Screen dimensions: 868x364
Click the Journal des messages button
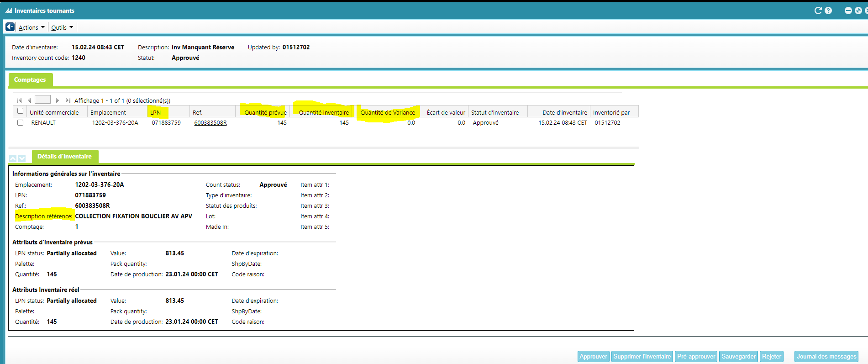[826, 356]
